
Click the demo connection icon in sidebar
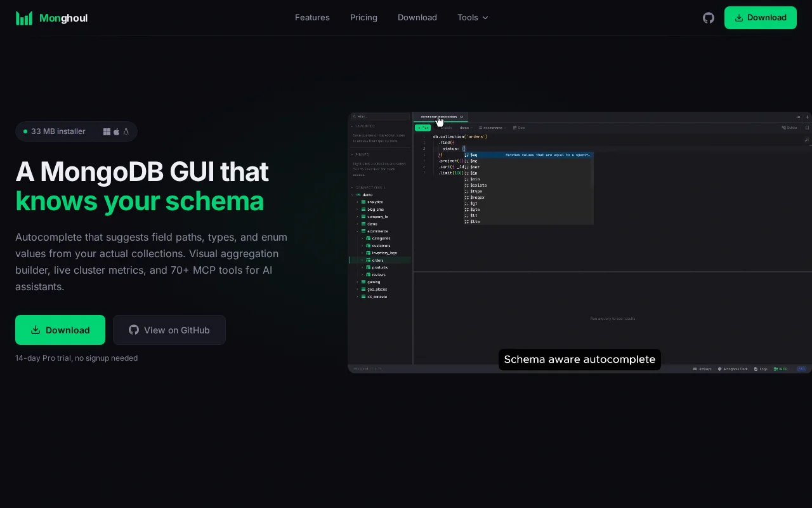click(358, 195)
